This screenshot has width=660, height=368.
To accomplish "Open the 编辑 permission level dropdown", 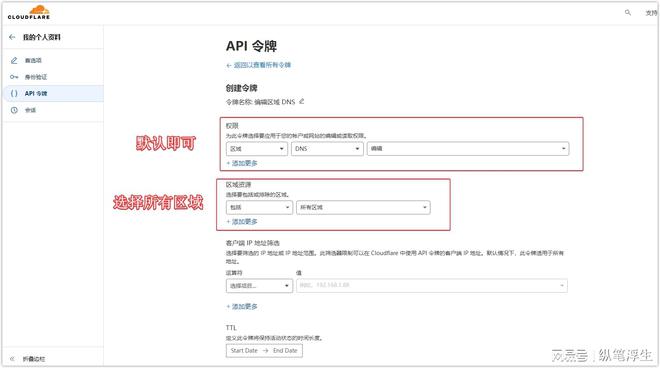I will click(x=468, y=149).
